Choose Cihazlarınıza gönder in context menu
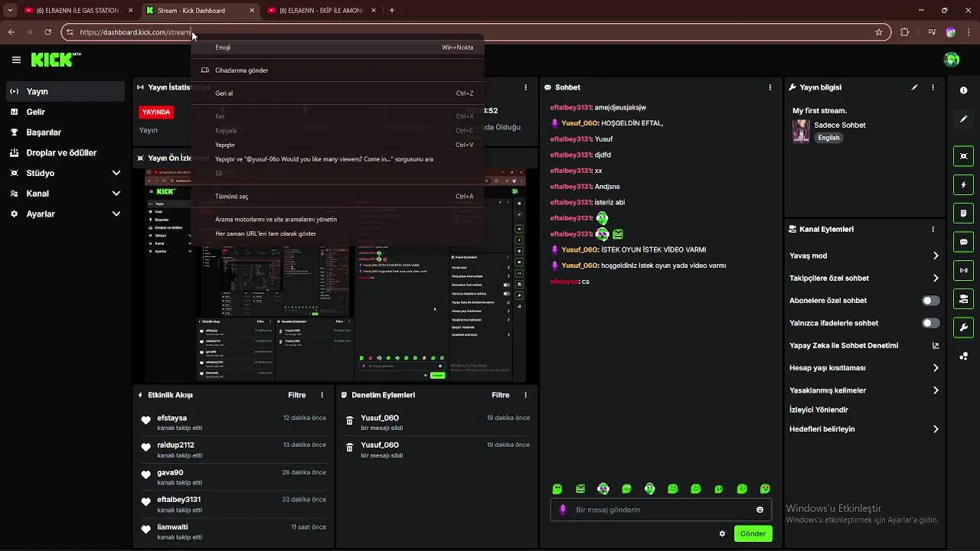The height and width of the screenshot is (551, 980). point(337,70)
